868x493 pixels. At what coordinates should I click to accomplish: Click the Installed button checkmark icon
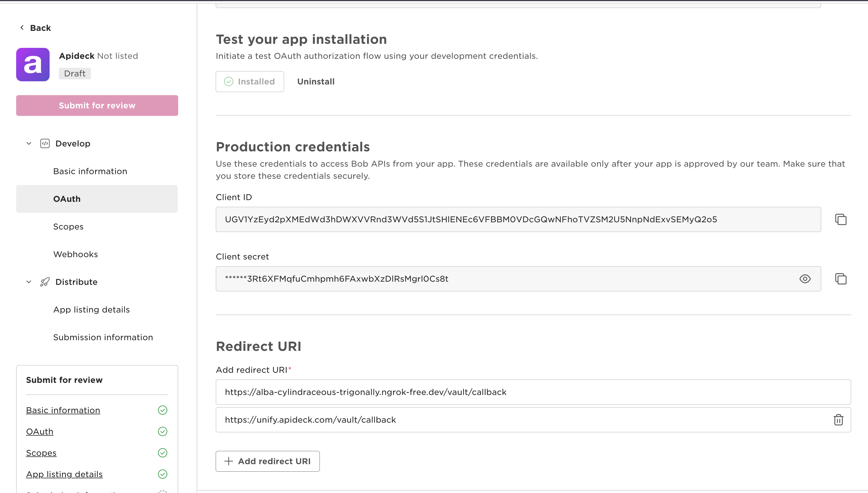tap(229, 82)
